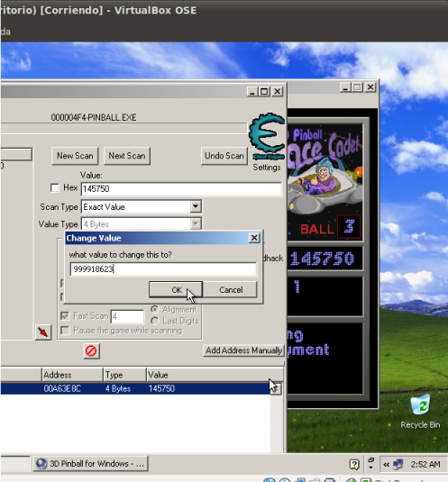The image size is (448, 482).
Task: Click the Address column header
Action: click(x=72, y=375)
